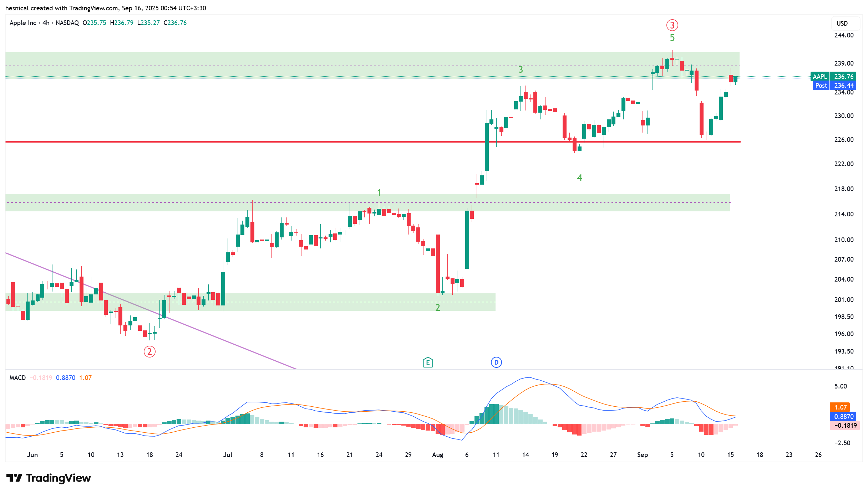Click the Post 236.44 price tag
Viewport: 868px width, 494px height.
834,86
